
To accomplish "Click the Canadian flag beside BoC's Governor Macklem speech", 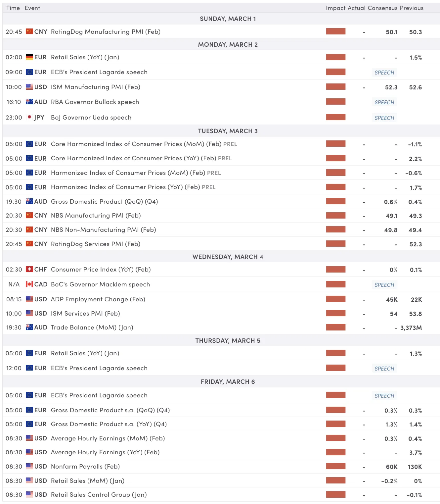I will coord(29,284).
